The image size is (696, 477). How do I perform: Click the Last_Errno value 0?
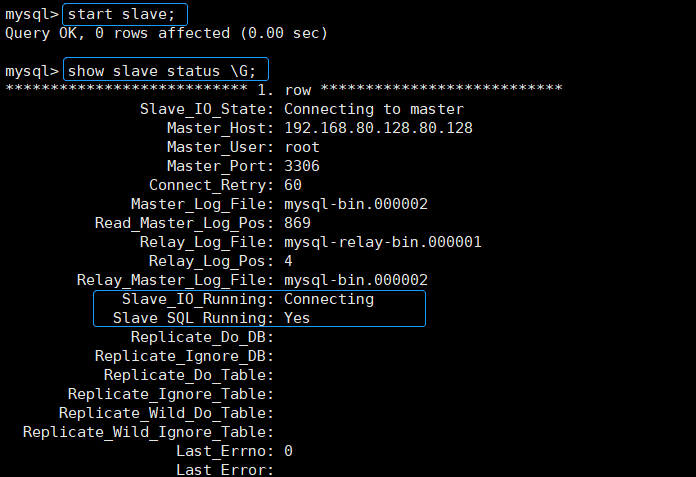pyautogui.click(x=289, y=451)
